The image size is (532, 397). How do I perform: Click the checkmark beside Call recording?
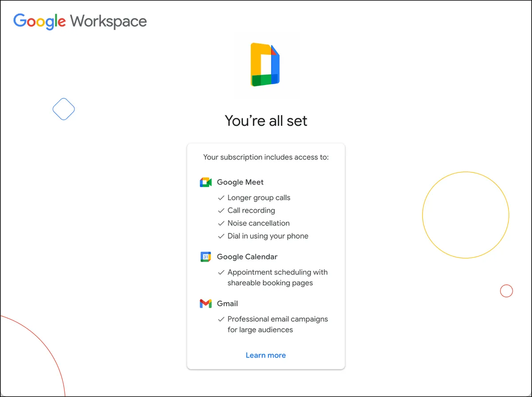coord(221,211)
